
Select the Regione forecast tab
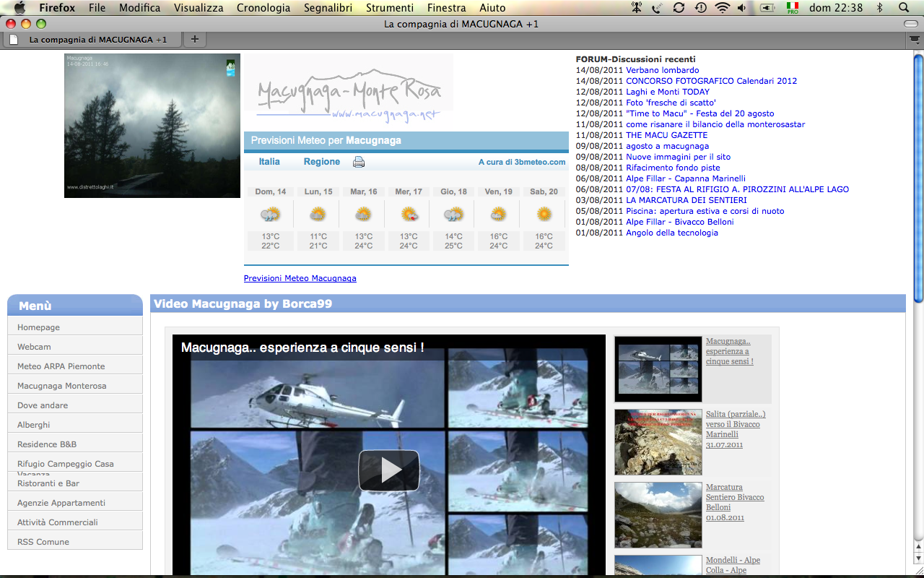pyautogui.click(x=322, y=162)
